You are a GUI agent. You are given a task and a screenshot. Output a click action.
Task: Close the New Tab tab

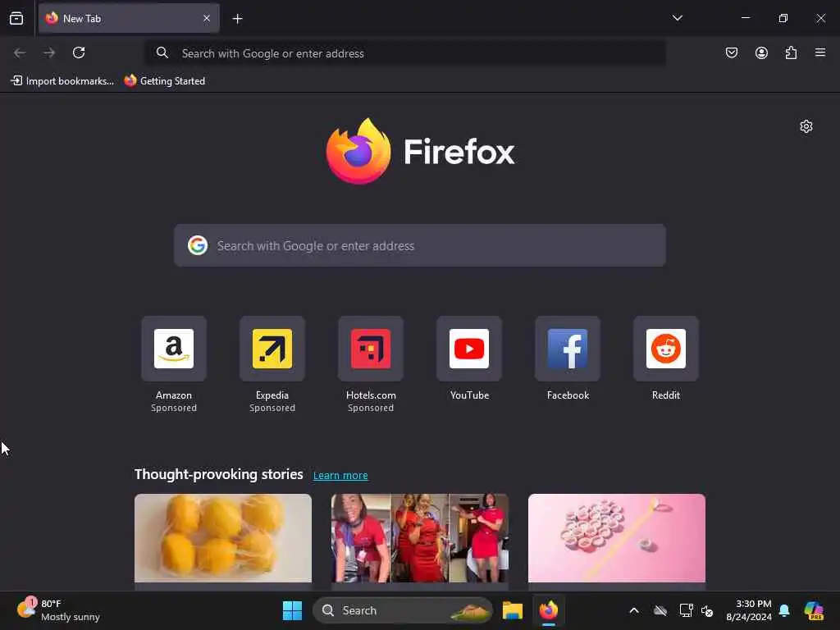[207, 18]
